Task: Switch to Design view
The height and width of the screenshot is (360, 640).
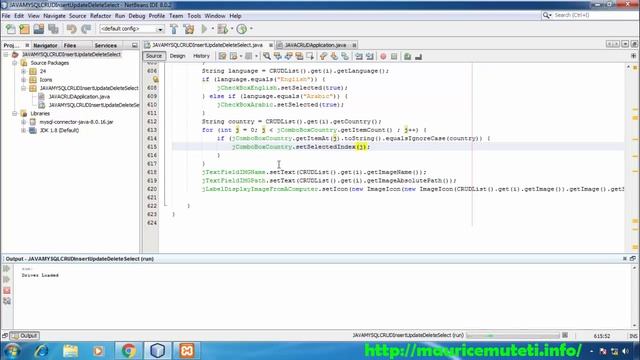Action: point(177,56)
